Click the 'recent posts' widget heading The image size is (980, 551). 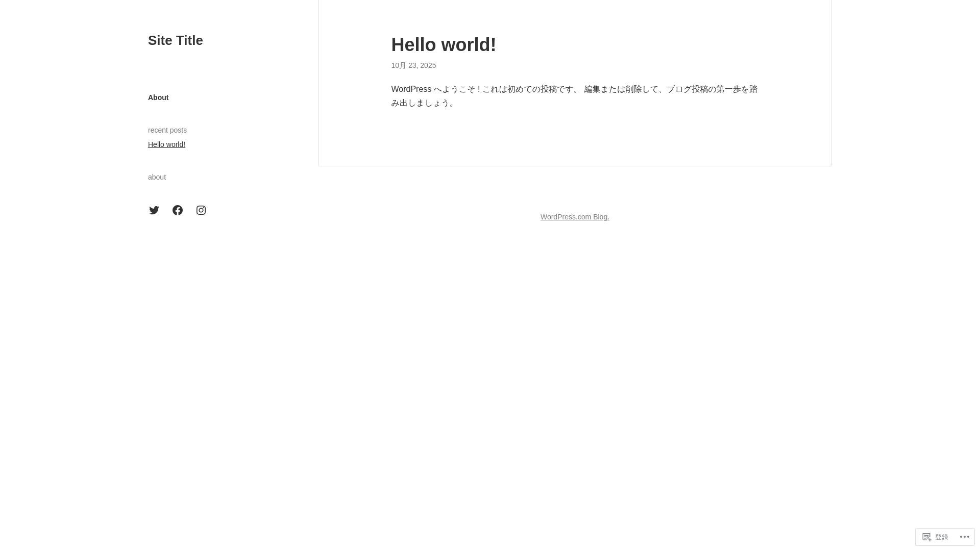pyautogui.click(x=167, y=130)
